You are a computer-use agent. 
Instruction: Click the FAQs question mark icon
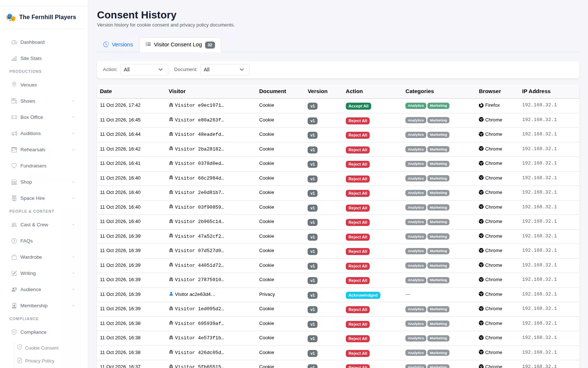(14, 241)
